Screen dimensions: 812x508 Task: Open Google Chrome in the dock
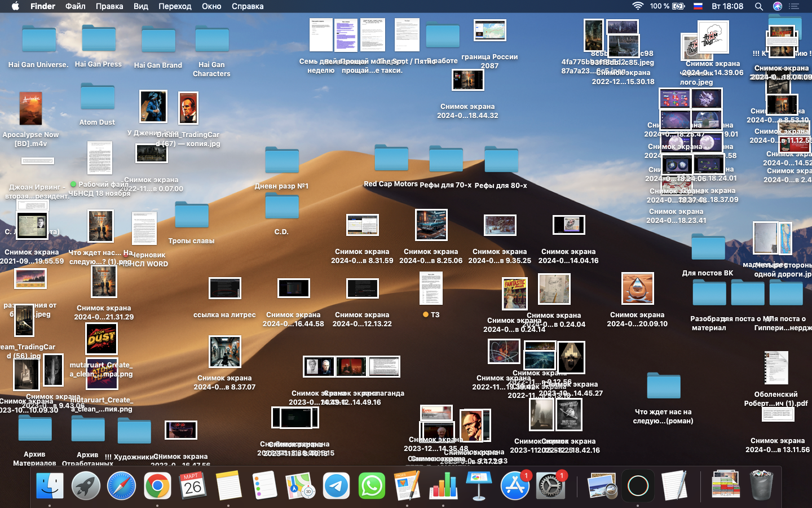coord(157,485)
